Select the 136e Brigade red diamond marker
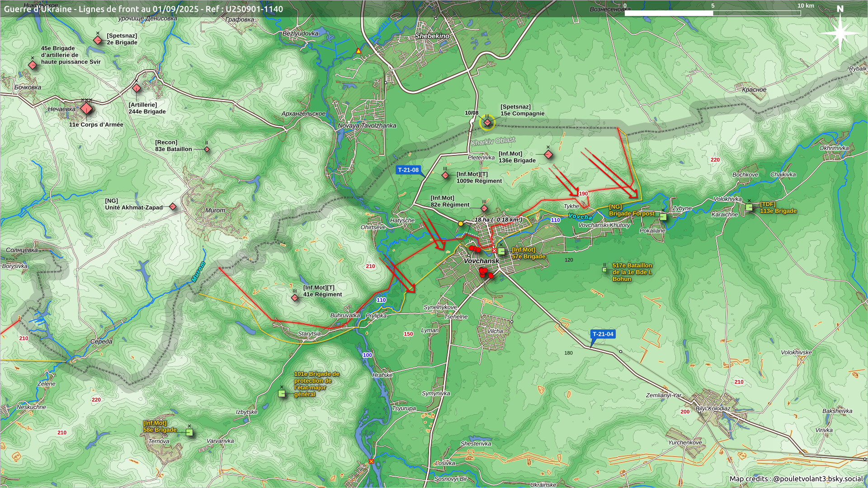This screenshot has height=488, width=868. coord(548,155)
